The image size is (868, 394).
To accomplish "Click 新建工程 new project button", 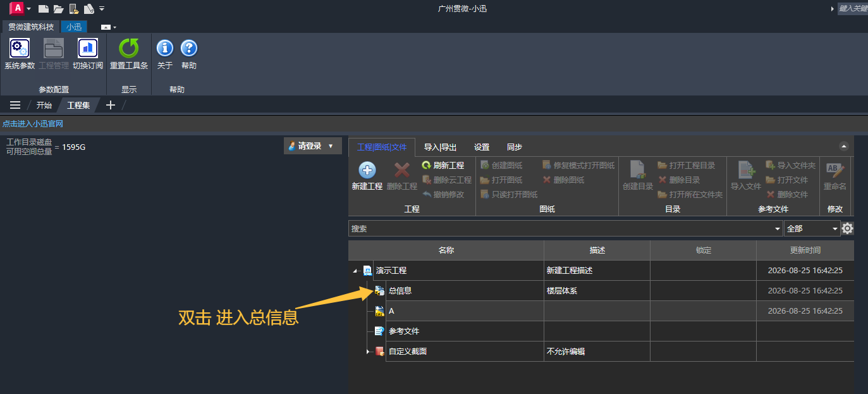I will tap(367, 176).
